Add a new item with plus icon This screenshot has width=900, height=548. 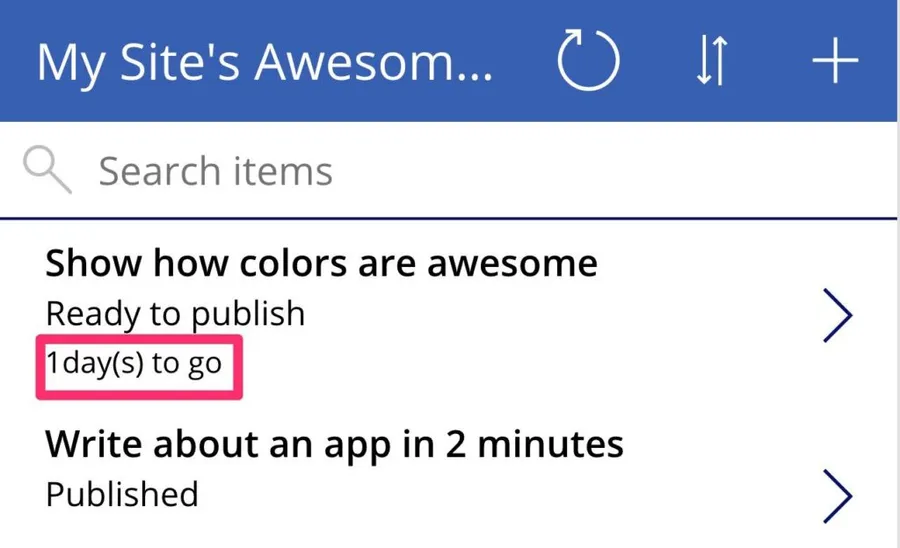coord(834,62)
